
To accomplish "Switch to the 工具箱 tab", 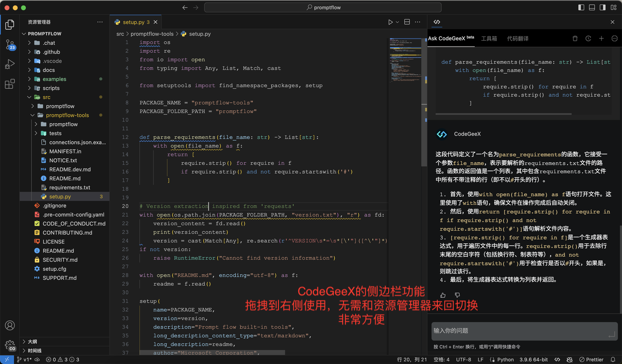I will (489, 38).
